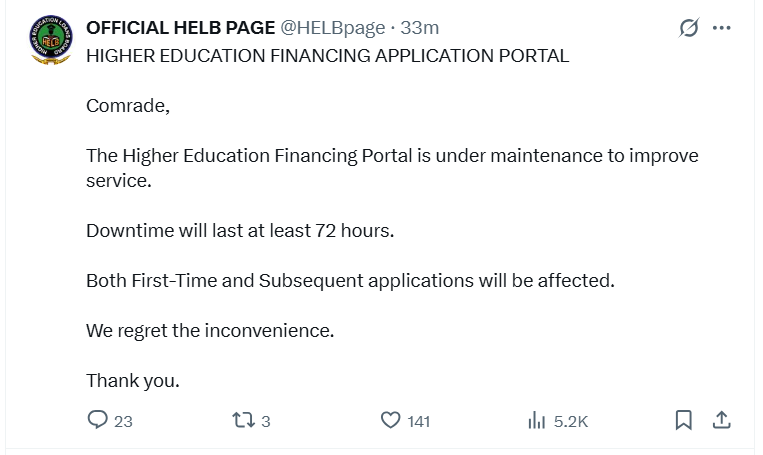Click the 3 reposts count
This screenshot has height=455, width=763.
(265, 421)
